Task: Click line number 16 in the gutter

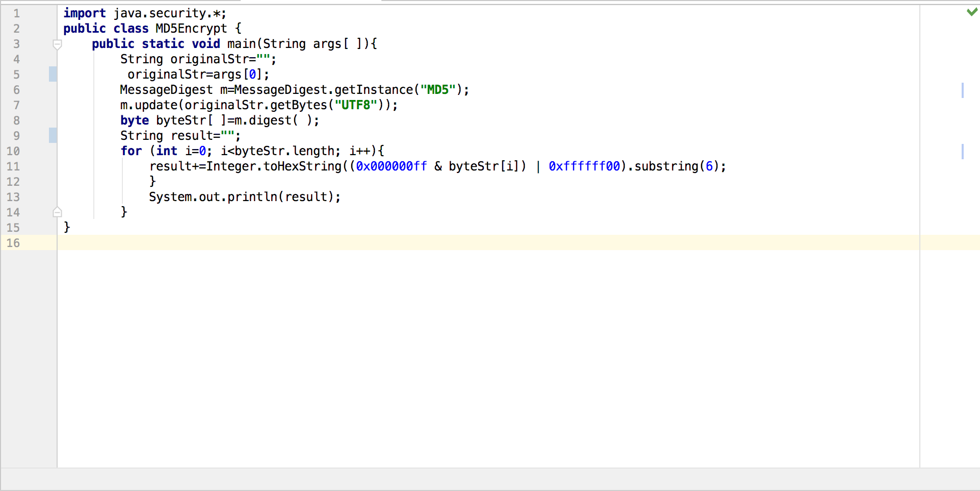Action: (13, 243)
